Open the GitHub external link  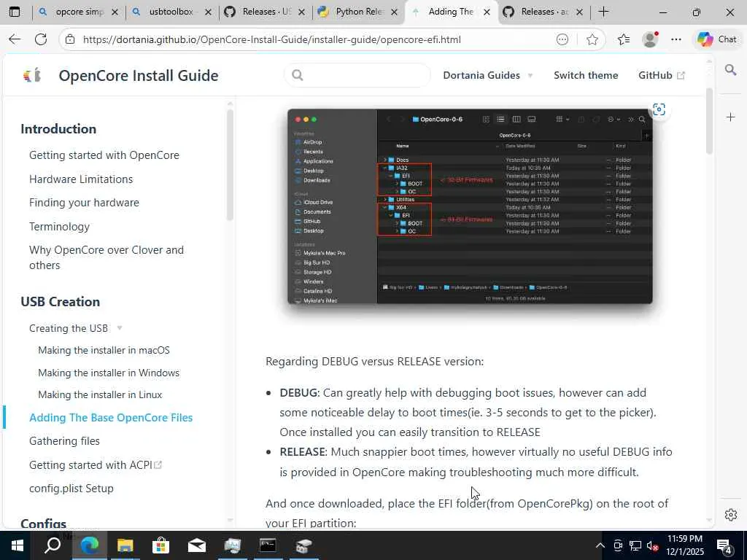click(x=661, y=75)
